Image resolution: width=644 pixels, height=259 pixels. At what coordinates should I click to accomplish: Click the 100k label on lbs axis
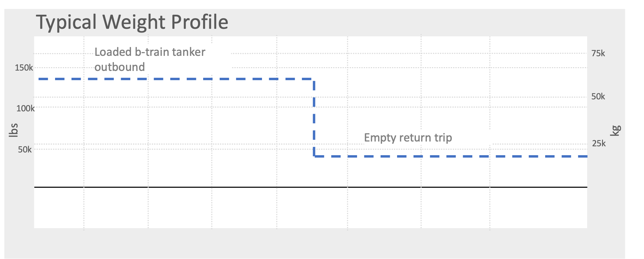coord(26,109)
